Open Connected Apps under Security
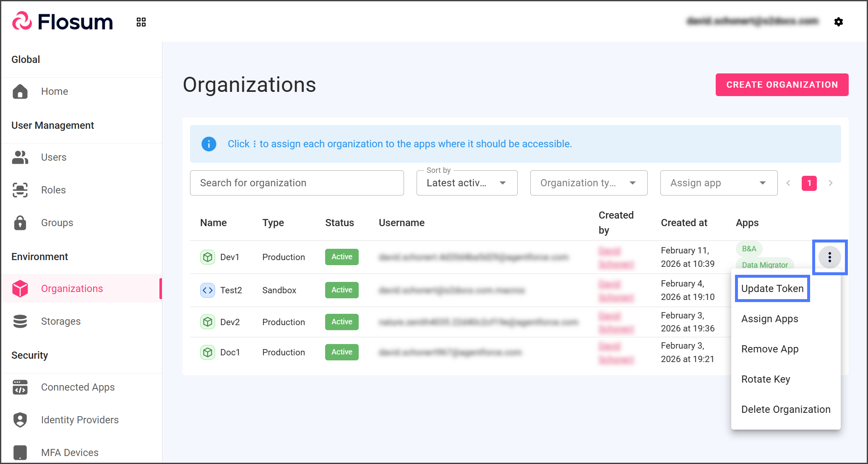This screenshot has height=464, width=868. click(78, 387)
